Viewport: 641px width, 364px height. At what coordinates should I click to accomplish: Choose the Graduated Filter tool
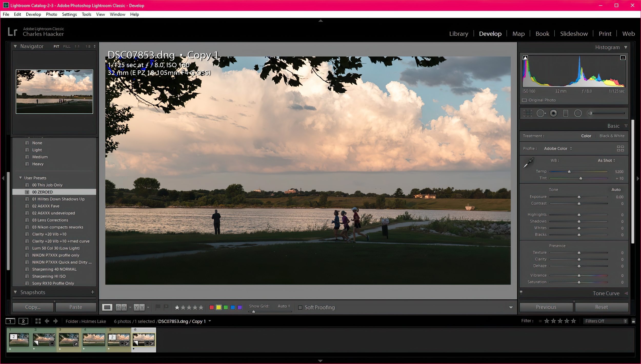[566, 113]
